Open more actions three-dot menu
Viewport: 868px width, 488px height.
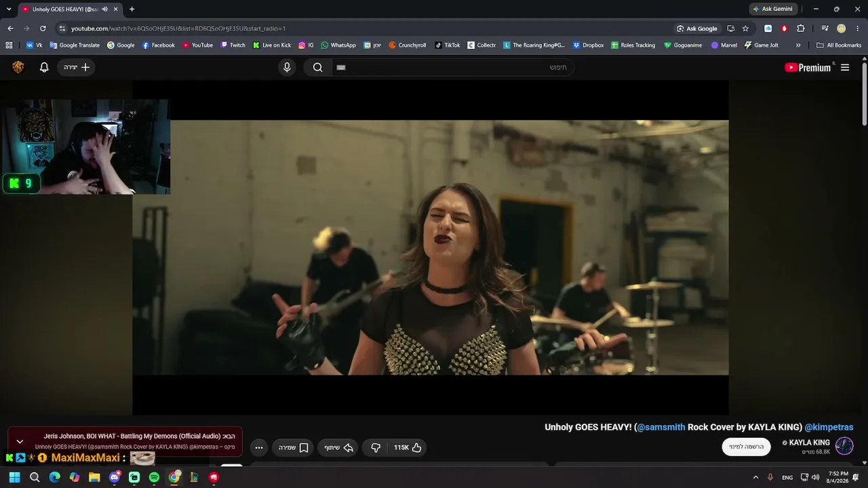click(x=259, y=447)
